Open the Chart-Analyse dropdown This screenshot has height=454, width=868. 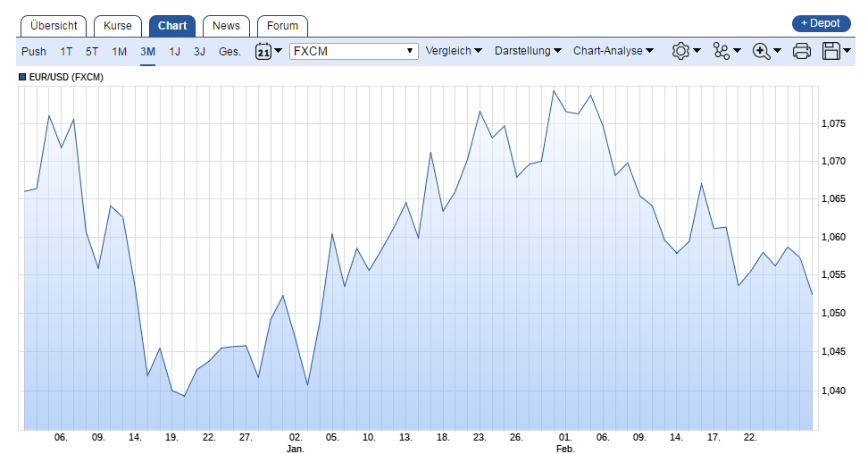pyautogui.click(x=613, y=51)
